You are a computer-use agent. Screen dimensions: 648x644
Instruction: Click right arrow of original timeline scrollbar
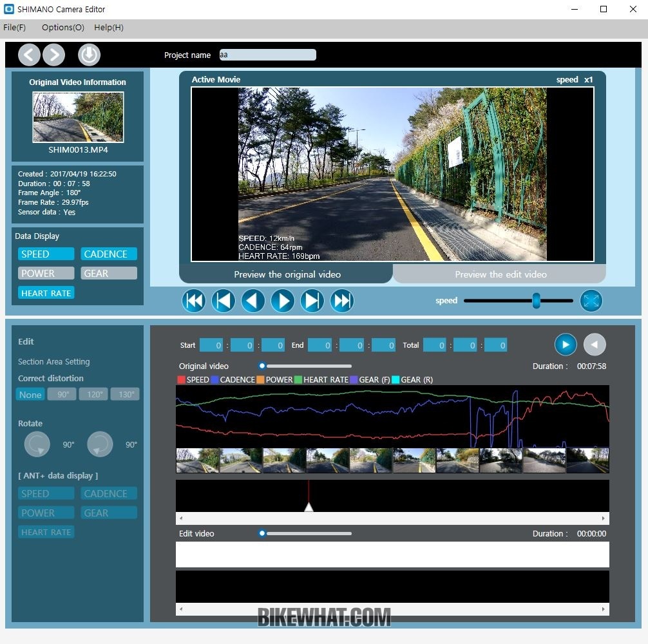[x=604, y=518]
